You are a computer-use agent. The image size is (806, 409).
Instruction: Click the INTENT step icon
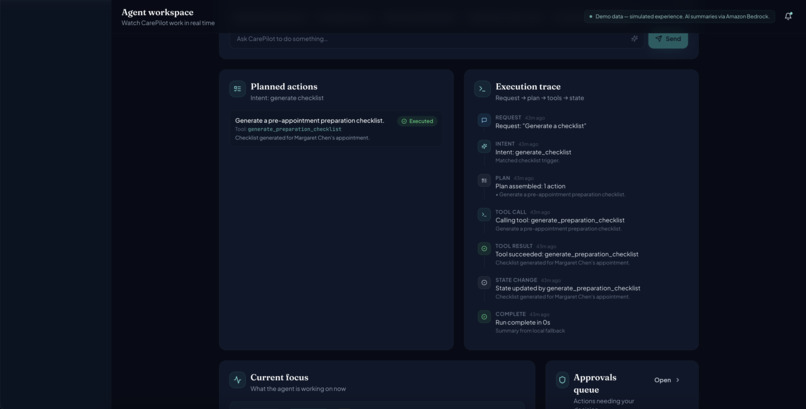(x=484, y=146)
